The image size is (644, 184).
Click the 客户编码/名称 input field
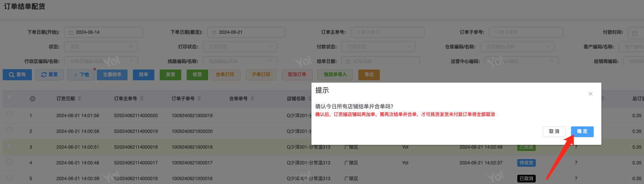(631, 47)
